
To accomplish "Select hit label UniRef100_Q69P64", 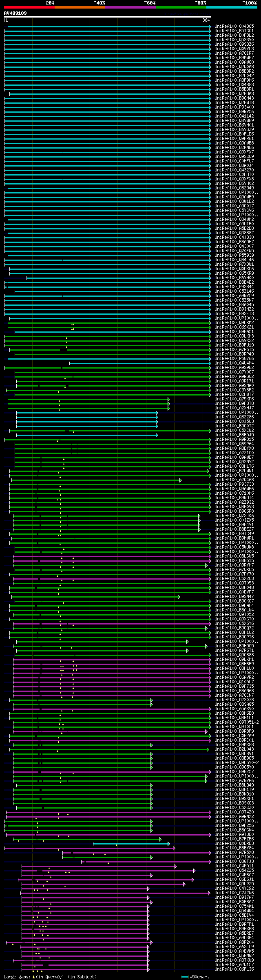I will click(x=234, y=444).
